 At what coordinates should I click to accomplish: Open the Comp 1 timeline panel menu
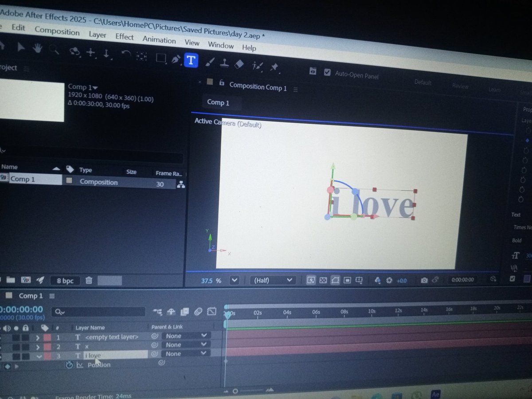pos(52,296)
